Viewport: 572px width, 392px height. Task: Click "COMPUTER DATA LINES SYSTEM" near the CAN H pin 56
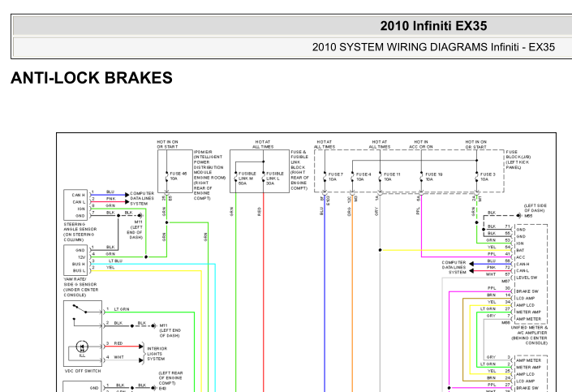[x=454, y=267]
